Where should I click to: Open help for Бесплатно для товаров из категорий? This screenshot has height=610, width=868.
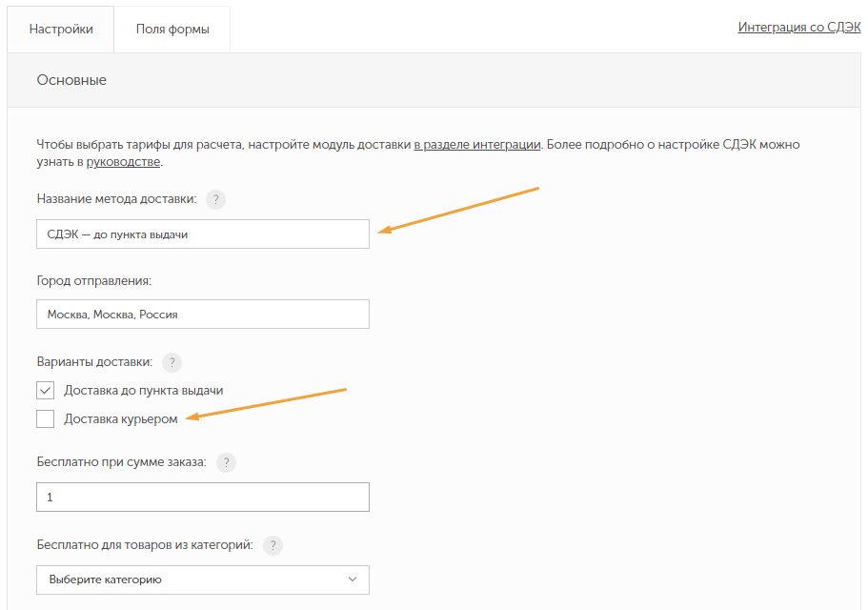273,545
